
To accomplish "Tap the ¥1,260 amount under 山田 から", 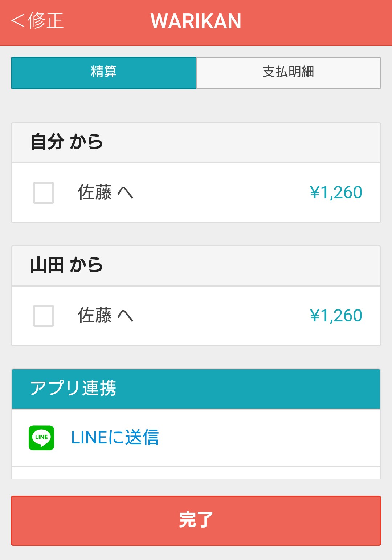I will tap(336, 316).
